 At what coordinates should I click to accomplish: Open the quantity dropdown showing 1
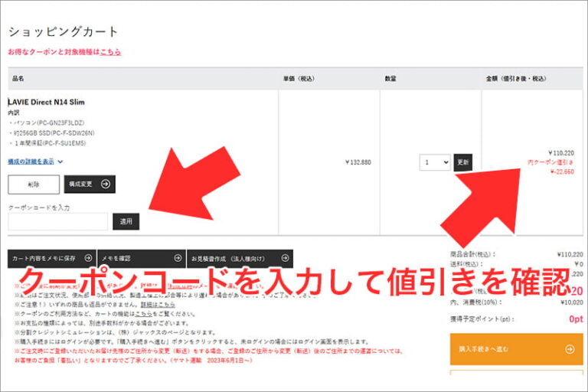[435, 162]
